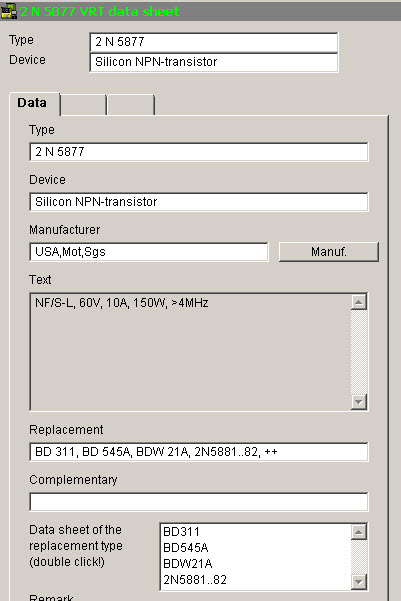Viewport: 401px width, 601px height.
Task: Click the Manufacturer field USA,Mot,Sgs
Action: pyautogui.click(x=149, y=252)
